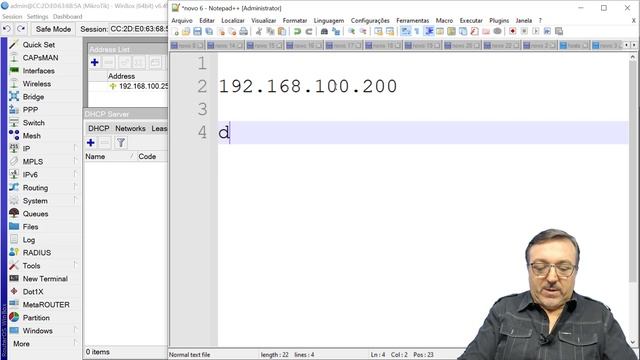
Task: Click the Zoom In icon
Action: click(351, 31)
